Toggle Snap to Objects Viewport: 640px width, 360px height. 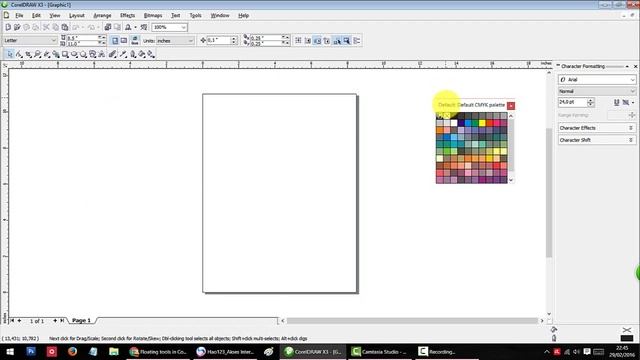(x=317, y=40)
